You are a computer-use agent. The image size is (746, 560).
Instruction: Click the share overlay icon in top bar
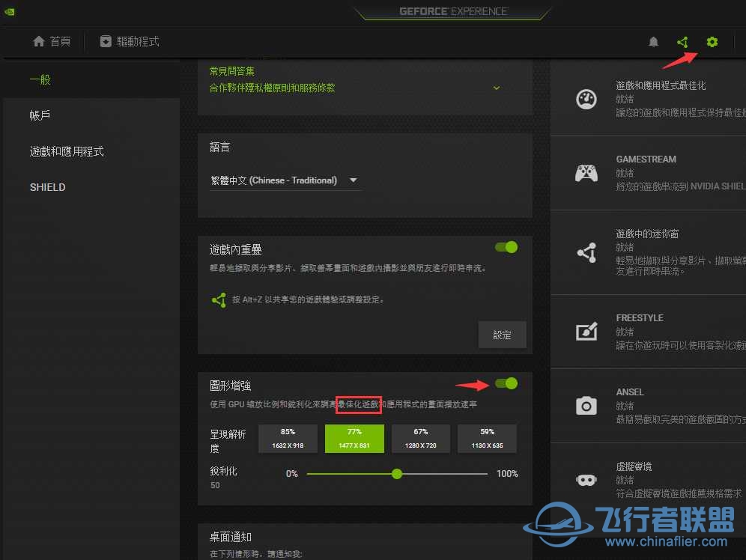tap(682, 42)
